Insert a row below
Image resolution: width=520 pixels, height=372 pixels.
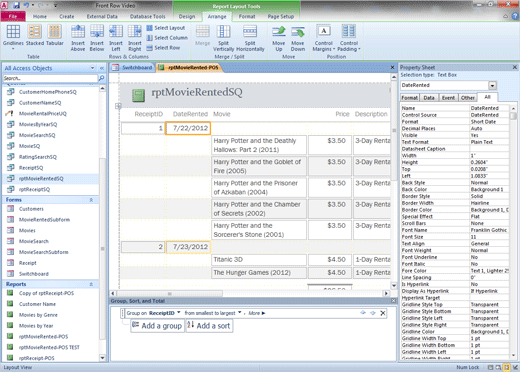click(97, 38)
